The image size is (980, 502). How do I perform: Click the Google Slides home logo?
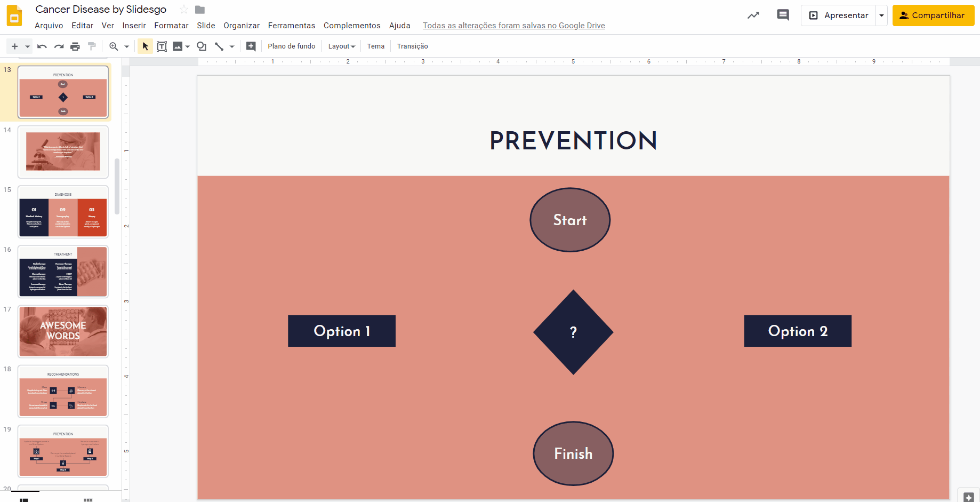14,15
